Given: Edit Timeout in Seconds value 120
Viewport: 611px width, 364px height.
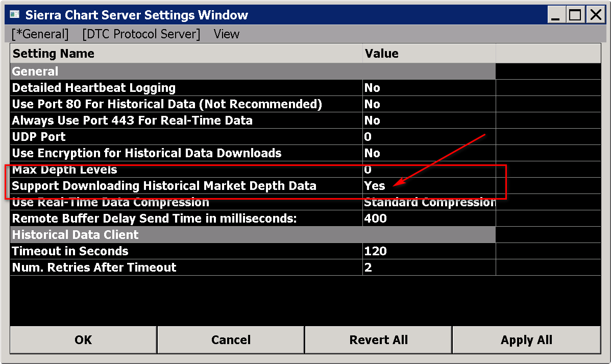Looking at the screenshot, I should (x=429, y=251).
